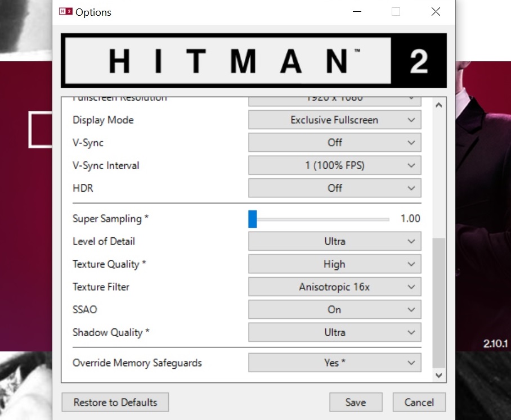Viewport: 511px width, 420px height.
Task: Click the HITMAN 2 logo banner
Action: pos(254,61)
